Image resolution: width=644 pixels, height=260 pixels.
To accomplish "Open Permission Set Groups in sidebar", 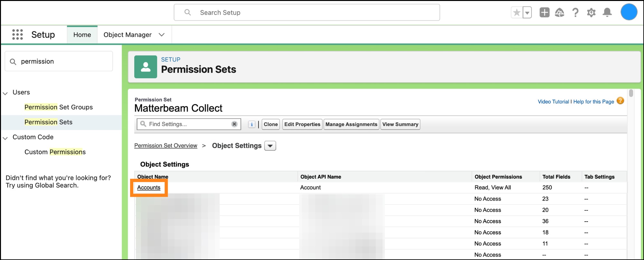I will click(x=59, y=107).
